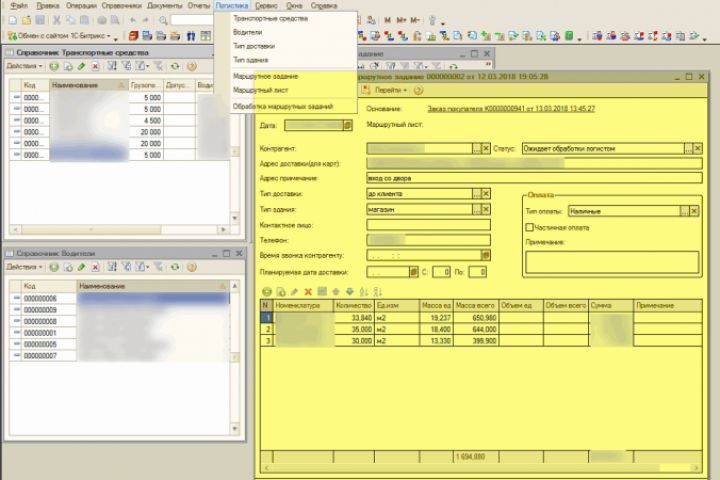Screen dimensions: 720x480
Task: Open Тип оплаты selection button
Action: (x=685, y=211)
